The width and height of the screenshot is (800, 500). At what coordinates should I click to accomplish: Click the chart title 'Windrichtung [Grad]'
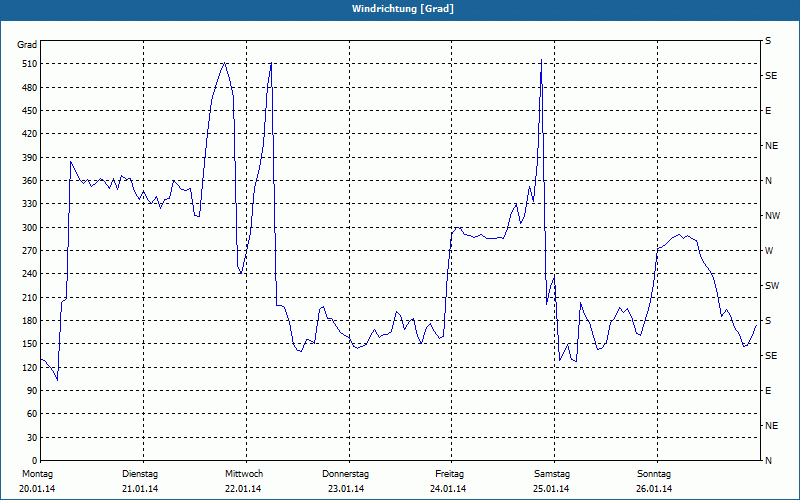(x=403, y=9)
